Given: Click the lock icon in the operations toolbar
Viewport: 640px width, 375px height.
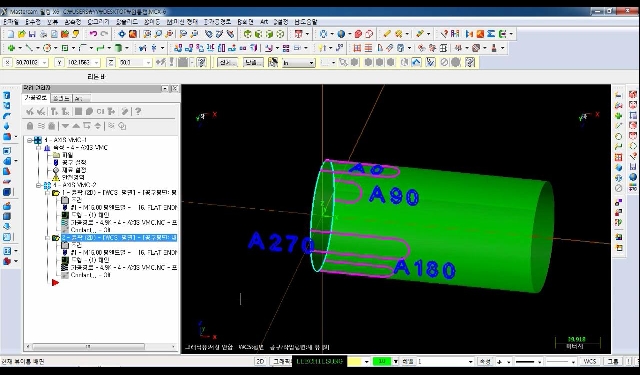Looking at the screenshot, I should [x=30, y=126].
